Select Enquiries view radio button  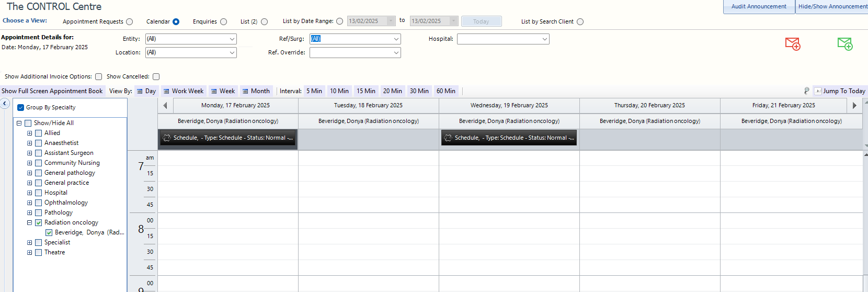[x=224, y=22]
